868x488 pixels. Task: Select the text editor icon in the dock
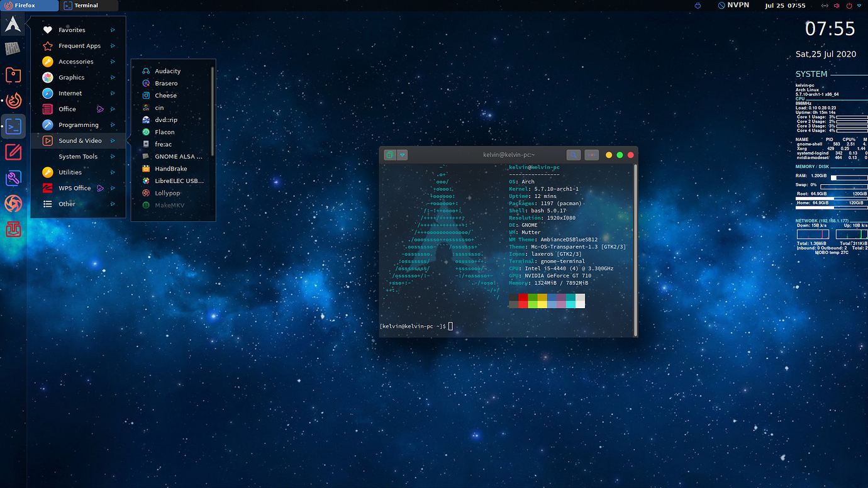(x=13, y=152)
